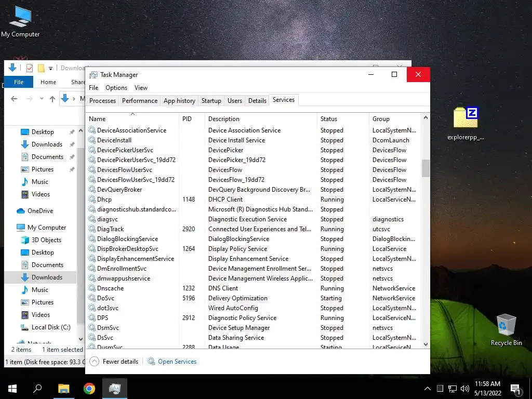This screenshot has height=399, width=532.
Task: Open the Windows Start menu
Action: tap(12, 389)
